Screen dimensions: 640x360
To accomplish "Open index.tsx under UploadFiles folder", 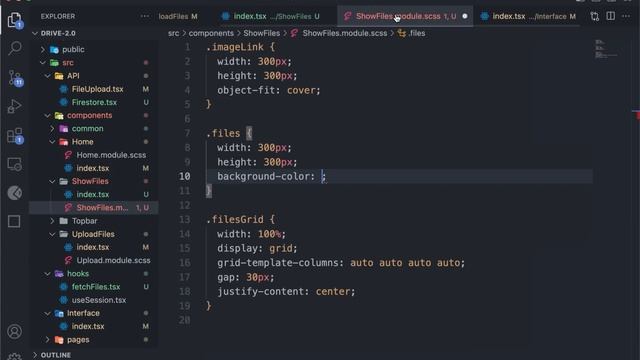I will [93, 247].
